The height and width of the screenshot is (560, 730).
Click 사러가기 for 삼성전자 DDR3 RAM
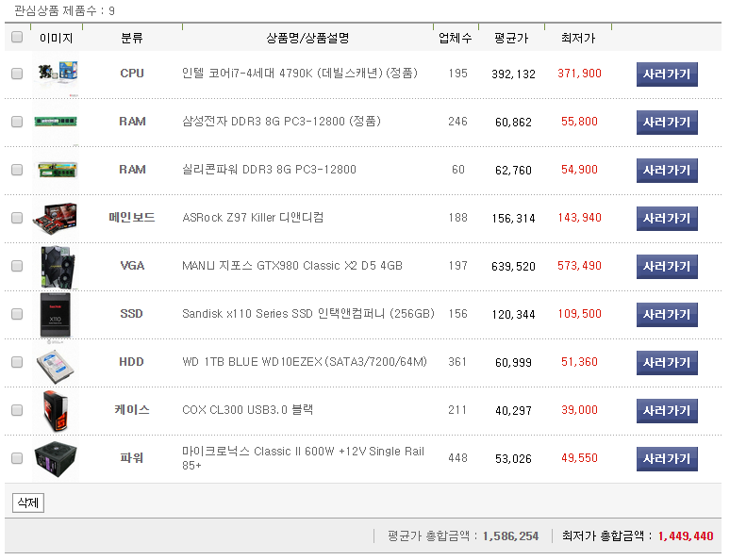[x=667, y=123]
